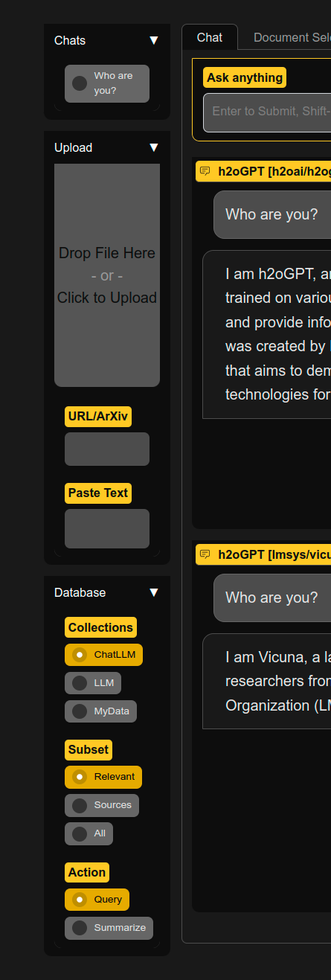Click the Subset label
331x980 pixels.
[x=89, y=749]
